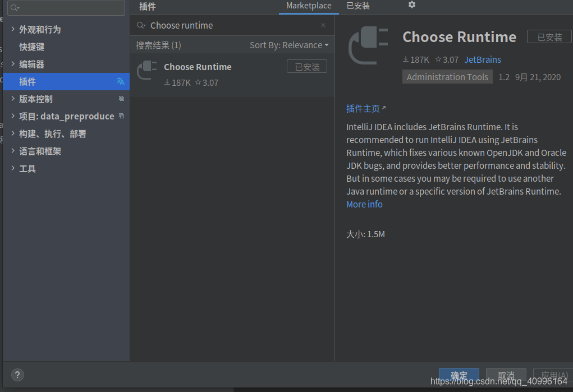Click the 9月 21, 2020 release date
This screenshot has width=573, height=392.
538,77
